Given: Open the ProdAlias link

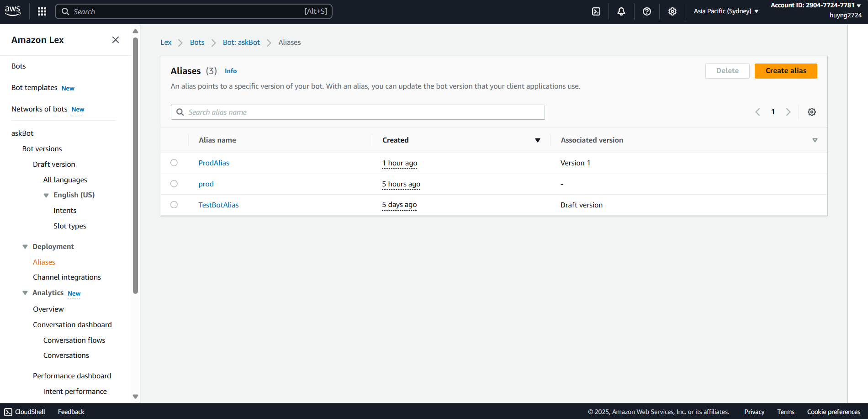Looking at the screenshot, I should 214,163.
